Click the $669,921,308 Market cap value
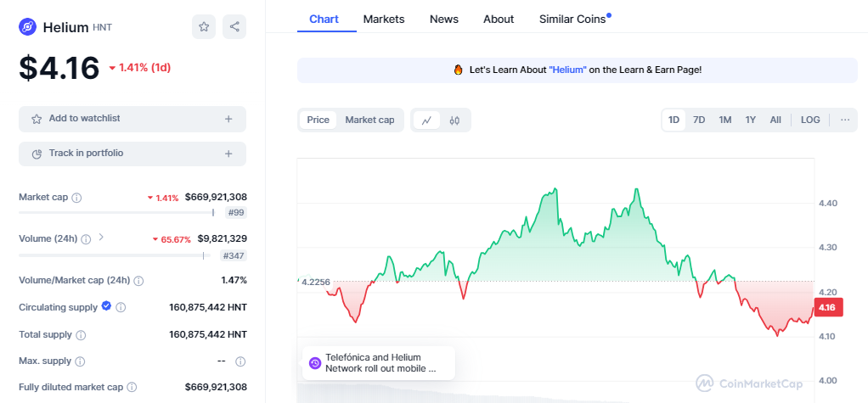The height and width of the screenshot is (403, 868). tap(216, 197)
